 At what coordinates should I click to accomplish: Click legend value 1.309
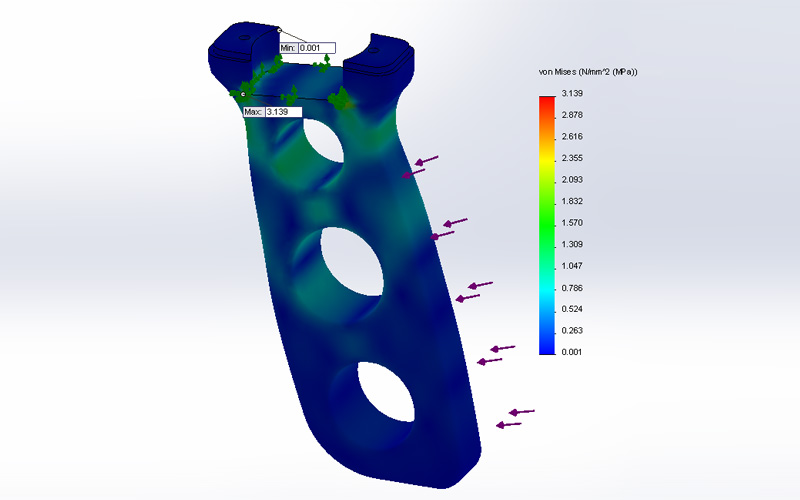(x=572, y=244)
